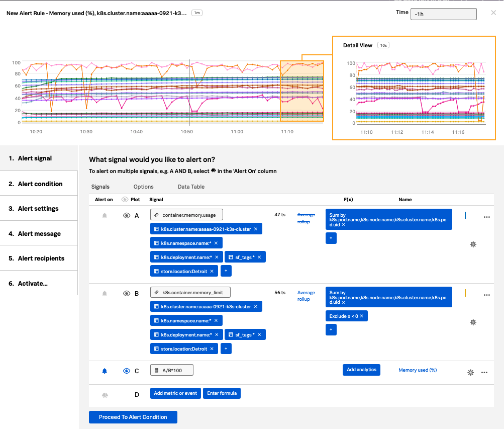The image size is (504, 429).
Task: Open gear settings for signal C
Action: coord(470,373)
